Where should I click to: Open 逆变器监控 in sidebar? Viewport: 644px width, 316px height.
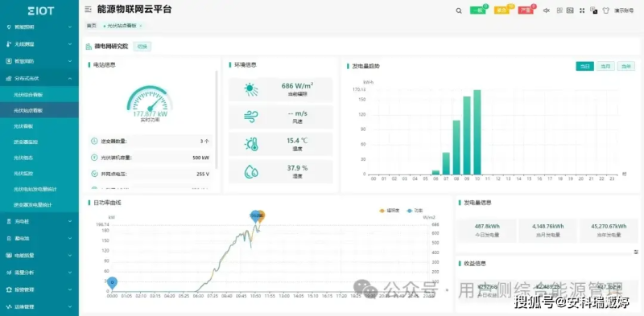tap(39, 142)
